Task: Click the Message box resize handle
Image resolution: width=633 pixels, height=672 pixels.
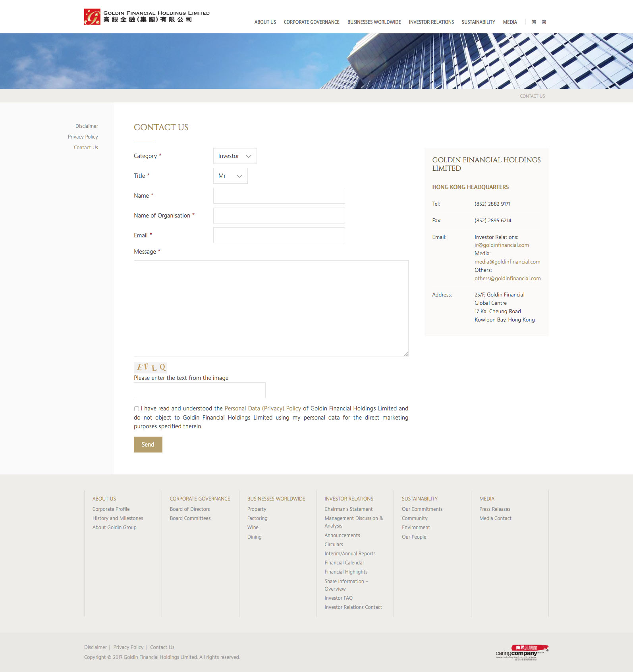Action: click(x=406, y=354)
